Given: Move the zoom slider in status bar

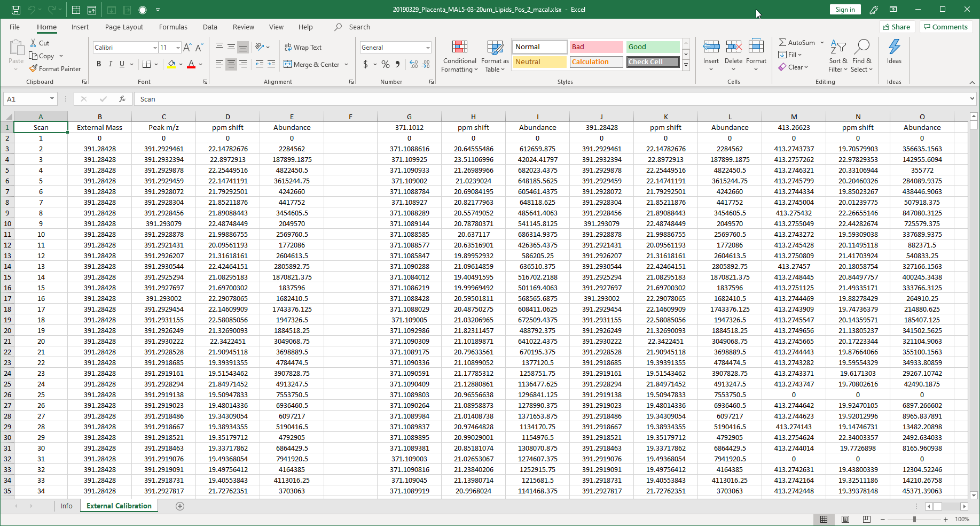Looking at the screenshot, I should (x=914, y=519).
